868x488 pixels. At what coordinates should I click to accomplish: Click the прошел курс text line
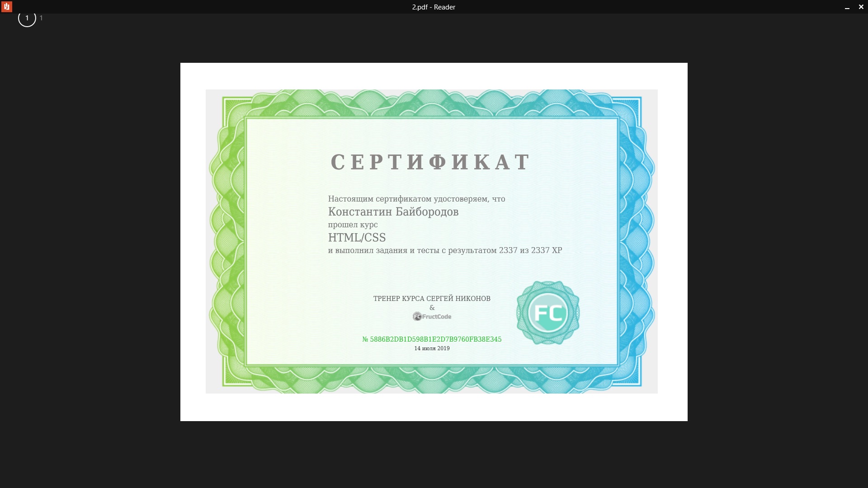tap(353, 225)
